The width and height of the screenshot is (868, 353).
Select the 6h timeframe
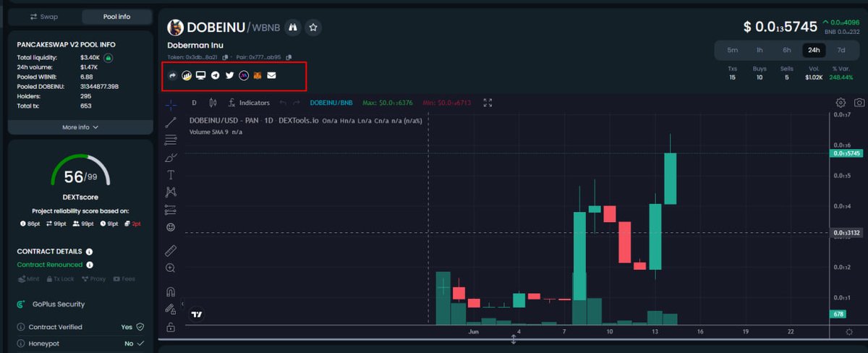786,50
